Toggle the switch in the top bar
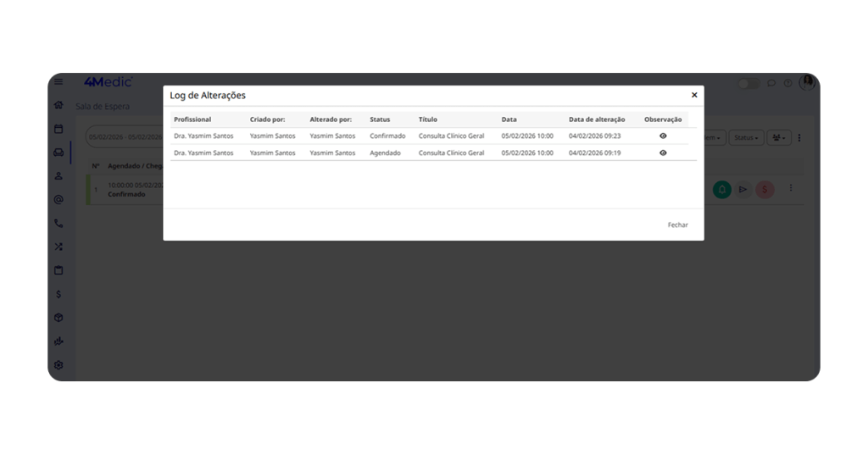868x455 pixels. pyautogui.click(x=748, y=83)
